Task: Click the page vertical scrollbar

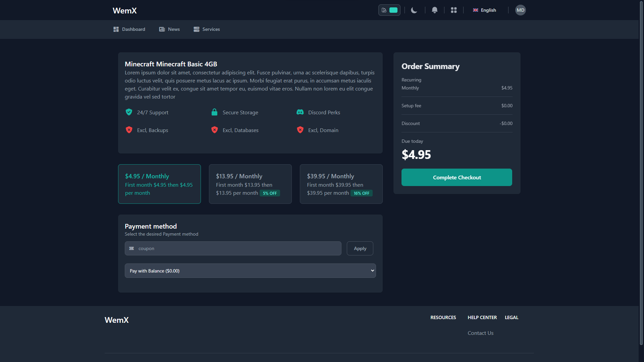Action: click(x=641, y=173)
